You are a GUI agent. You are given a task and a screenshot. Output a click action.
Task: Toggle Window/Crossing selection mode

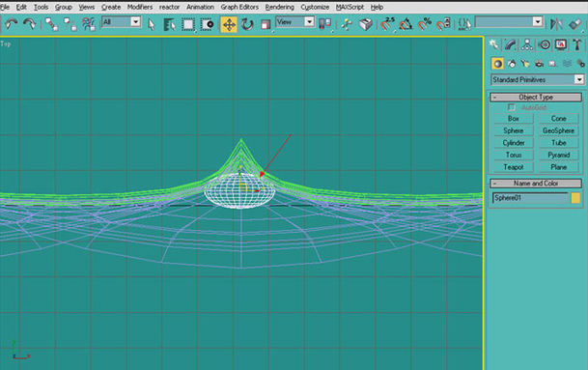(207, 25)
